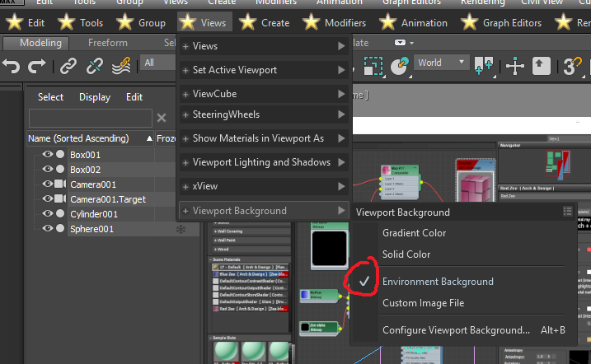The width and height of the screenshot is (591, 364).
Task: Open the scene explorer Select menu
Action: (50, 97)
